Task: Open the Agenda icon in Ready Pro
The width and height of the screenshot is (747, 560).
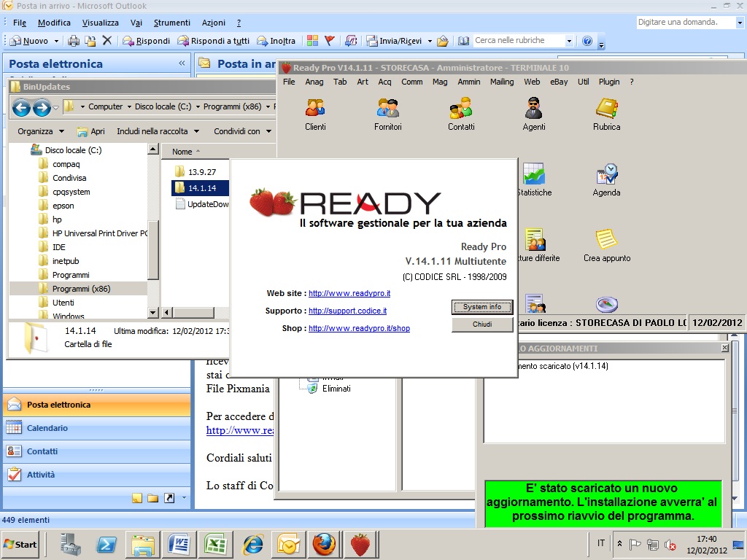Action: pos(606,180)
